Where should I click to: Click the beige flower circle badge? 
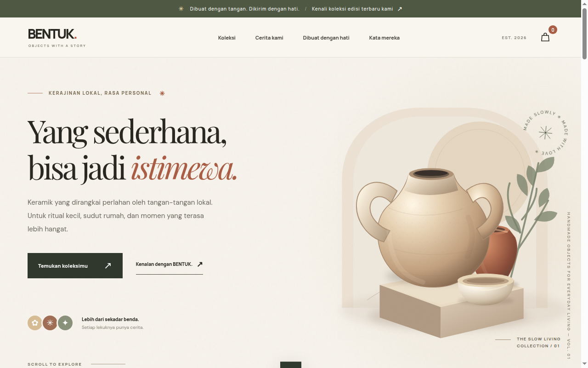[35, 323]
